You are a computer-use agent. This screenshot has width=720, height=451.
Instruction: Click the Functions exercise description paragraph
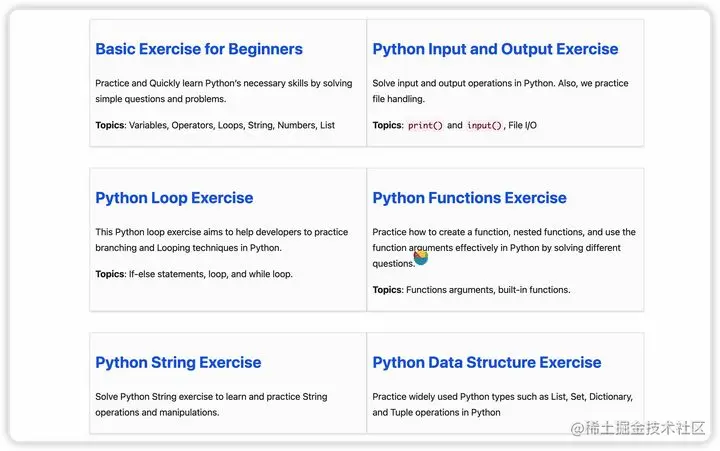point(504,248)
